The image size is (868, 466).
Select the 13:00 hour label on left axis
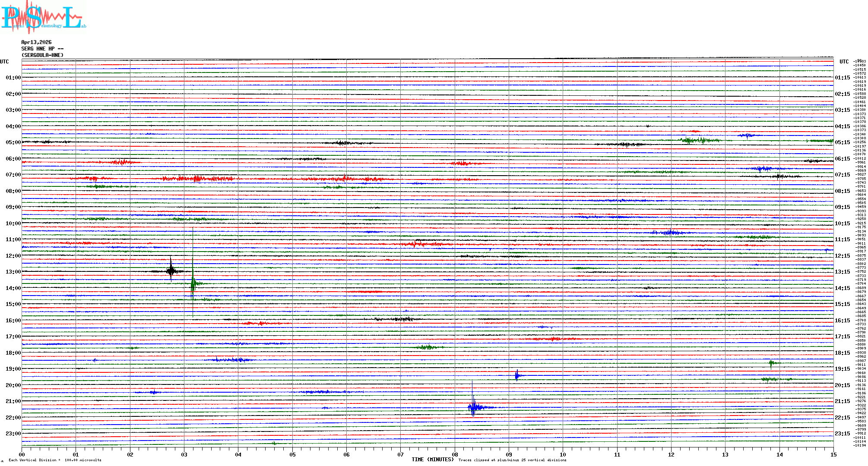13,272
